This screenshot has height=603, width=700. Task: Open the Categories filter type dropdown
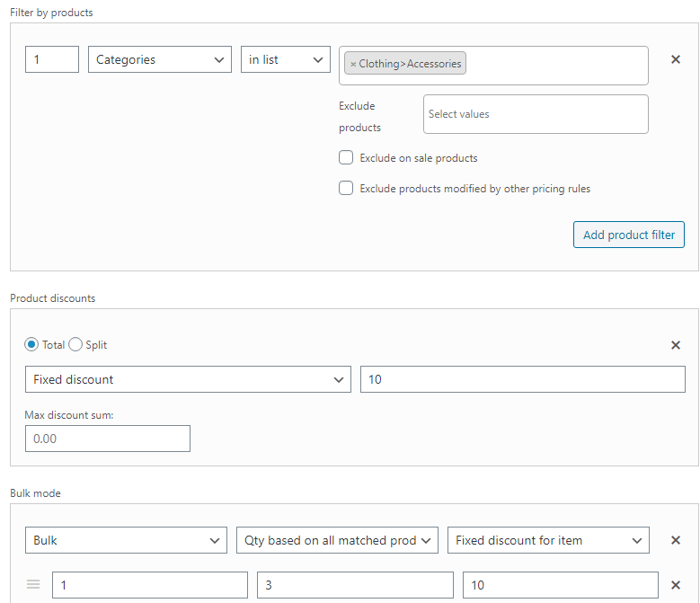(160, 59)
